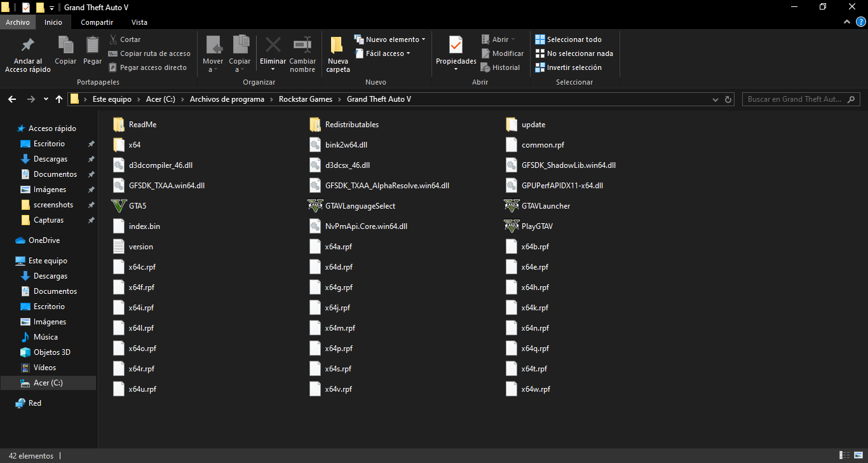Viewport: 868px width, 463px height.
Task: Click the Nueva carpeta icon
Action: click(338, 46)
